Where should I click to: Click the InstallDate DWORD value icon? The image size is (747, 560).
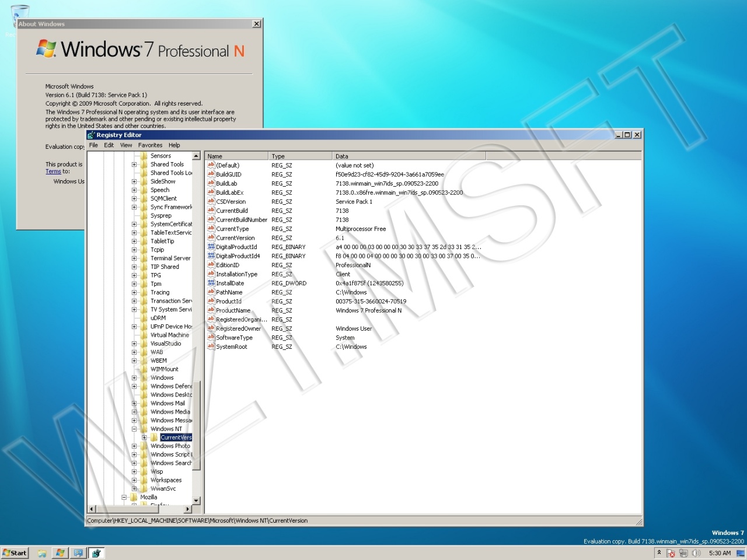pos(211,283)
